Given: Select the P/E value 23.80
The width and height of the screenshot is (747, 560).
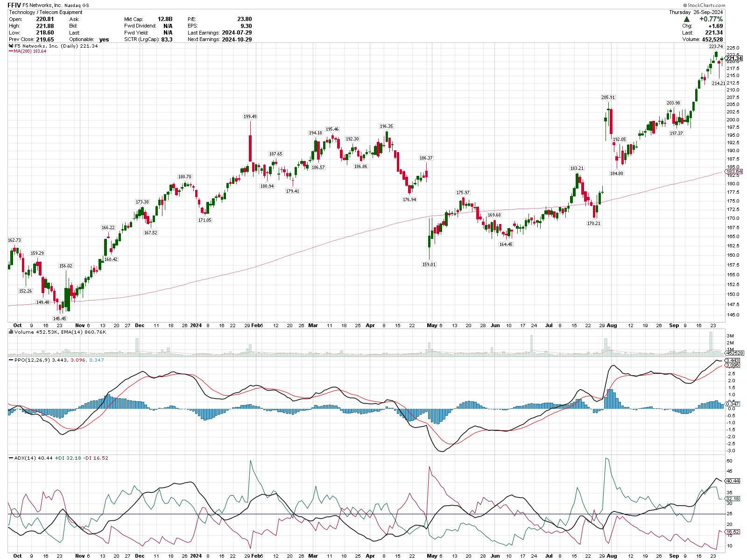Looking at the screenshot, I should coord(245,20).
